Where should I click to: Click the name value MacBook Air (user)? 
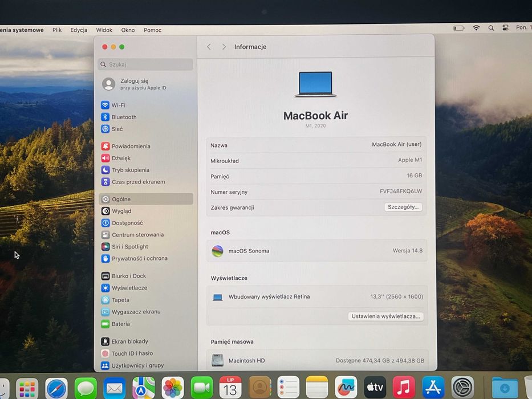[397, 145]
